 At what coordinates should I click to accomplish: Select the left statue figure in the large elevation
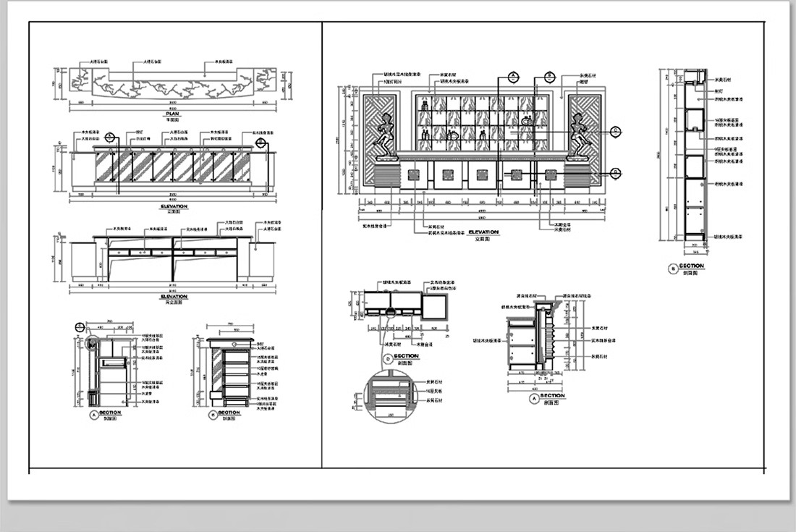[387, 136]
